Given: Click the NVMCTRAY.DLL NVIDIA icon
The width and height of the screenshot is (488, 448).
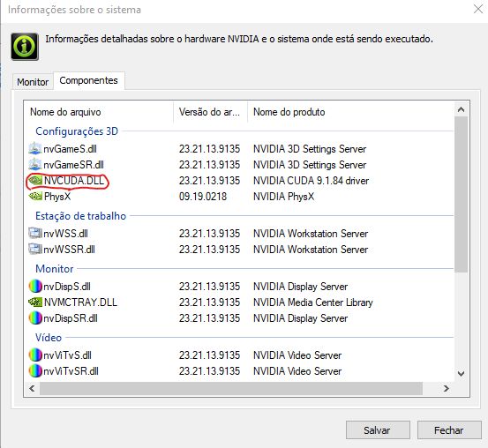Looking at the screenshot, I should (35, 302).
